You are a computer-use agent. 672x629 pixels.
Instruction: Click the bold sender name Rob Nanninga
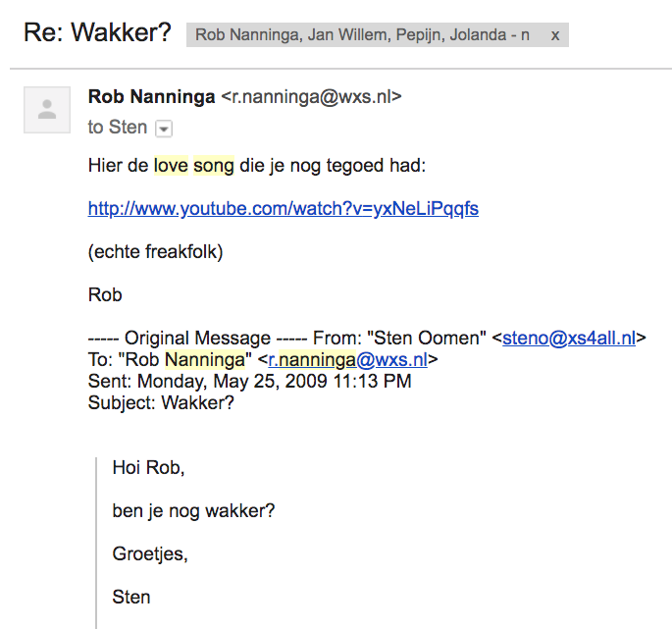pyautogui.click(x=152, y=96)
